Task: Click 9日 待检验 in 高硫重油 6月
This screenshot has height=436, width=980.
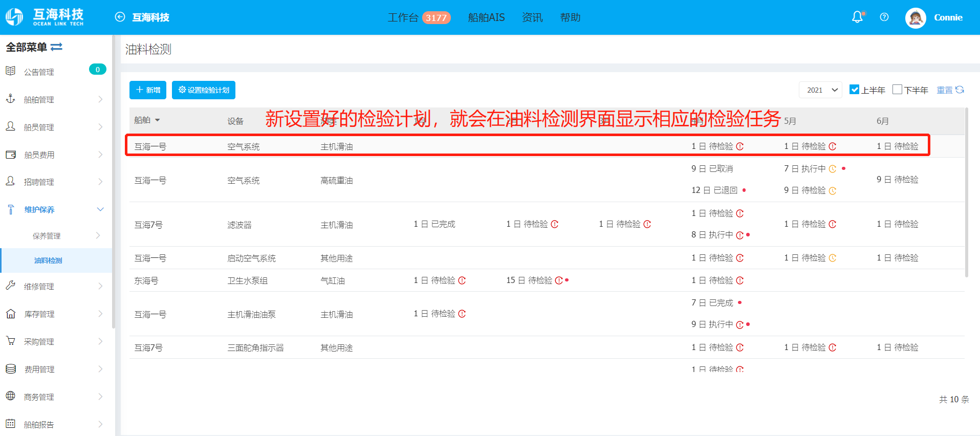Action: [x=898, y=180]
